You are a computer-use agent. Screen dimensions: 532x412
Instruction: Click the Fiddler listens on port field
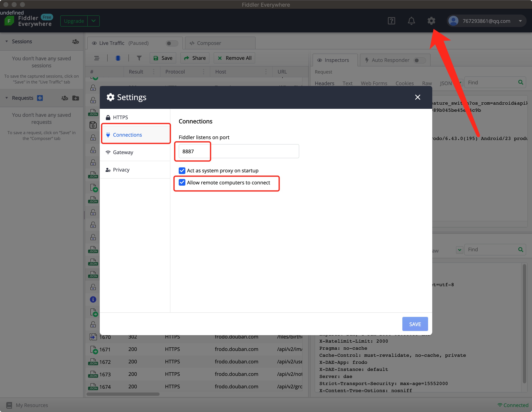click(x=239, y=151)
